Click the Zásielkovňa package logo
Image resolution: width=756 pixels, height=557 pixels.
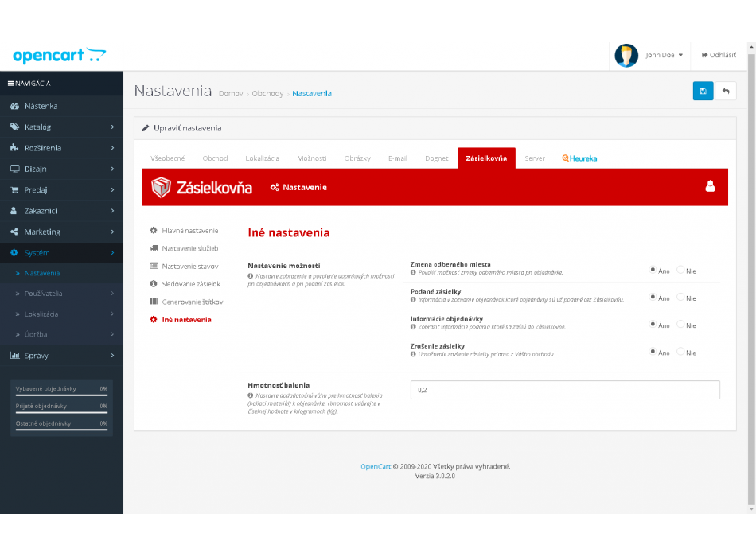[161, 187]
